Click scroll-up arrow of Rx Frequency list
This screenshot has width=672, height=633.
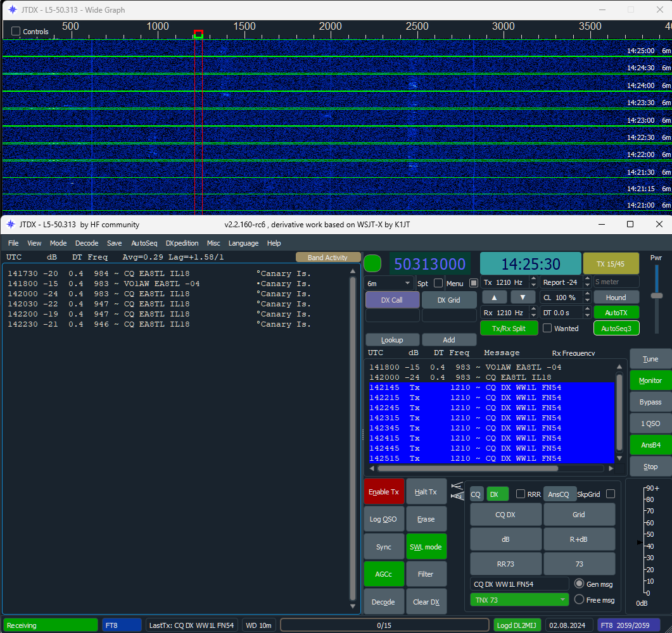click(619, 367)
